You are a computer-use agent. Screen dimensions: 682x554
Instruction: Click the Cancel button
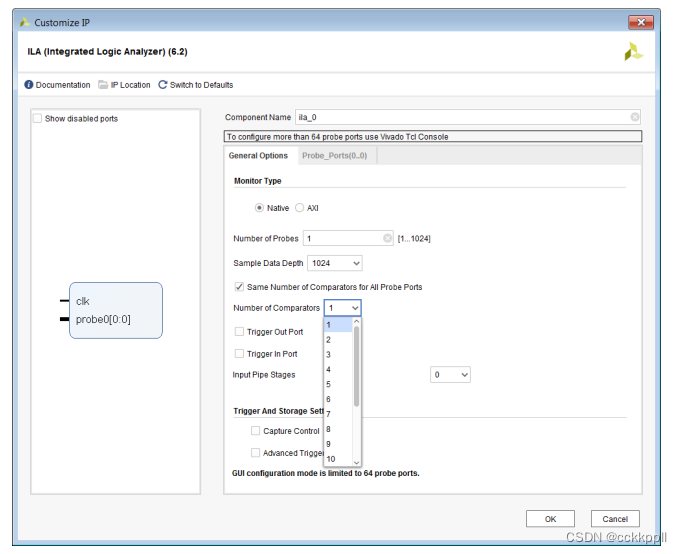[x=615, y=519]
